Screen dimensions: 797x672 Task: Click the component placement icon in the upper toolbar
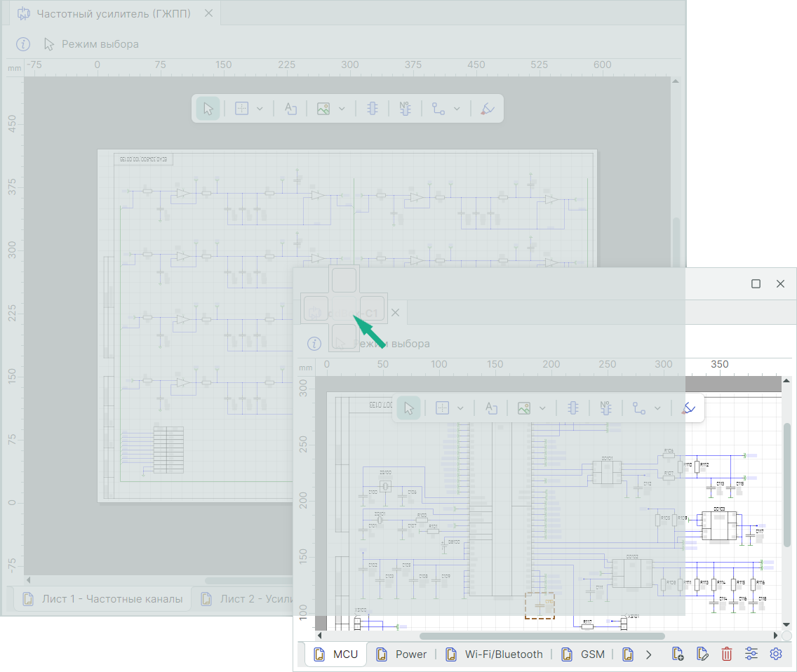(373, 109)
